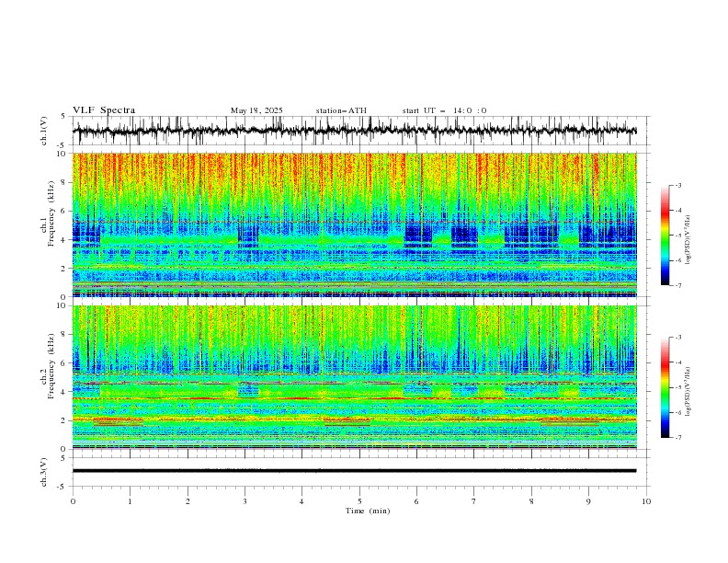Click the 'start UT = 14:0 :0' label
The image size is (728, 563).
coord(444,110)
